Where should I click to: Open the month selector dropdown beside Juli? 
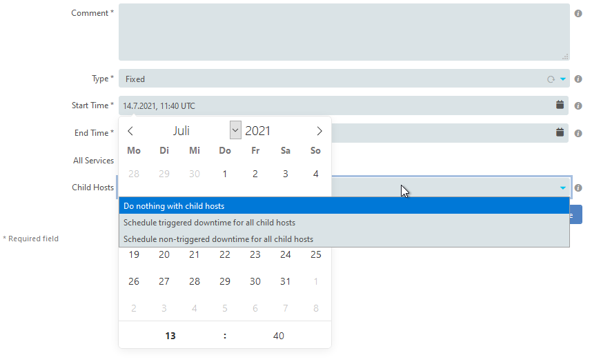235,130
